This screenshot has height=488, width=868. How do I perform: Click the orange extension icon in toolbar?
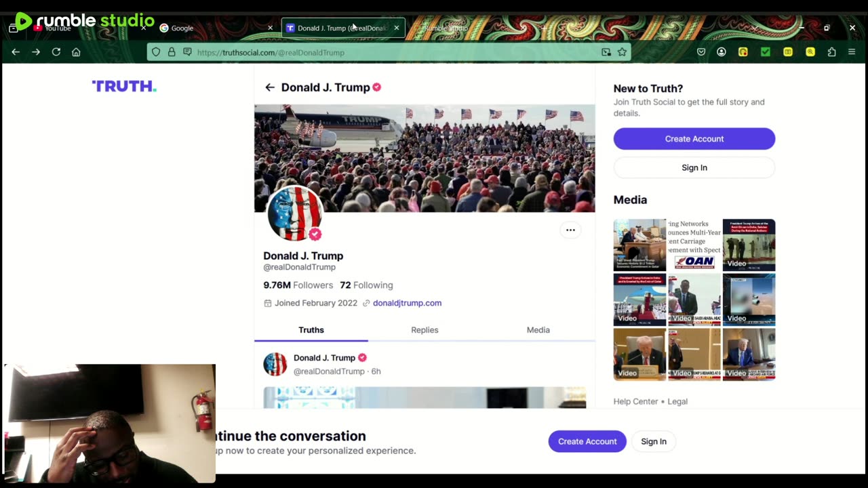[x=743, y=52]
